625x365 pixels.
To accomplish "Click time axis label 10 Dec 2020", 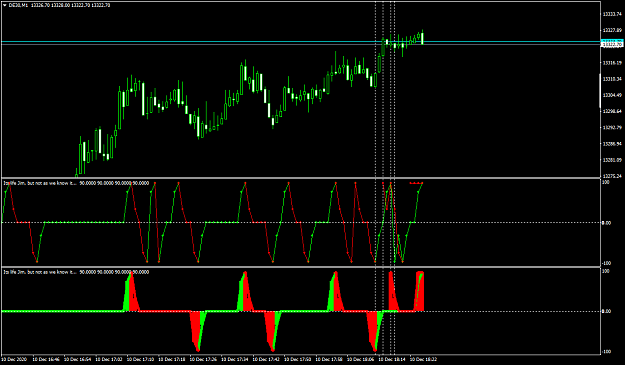I will (x=15, y=359).
